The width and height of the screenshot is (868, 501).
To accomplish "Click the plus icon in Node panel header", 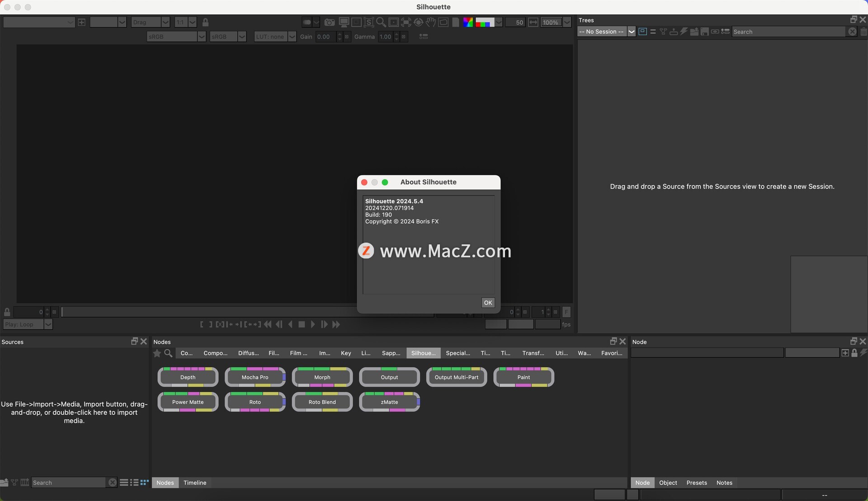I will coord(845,353).
